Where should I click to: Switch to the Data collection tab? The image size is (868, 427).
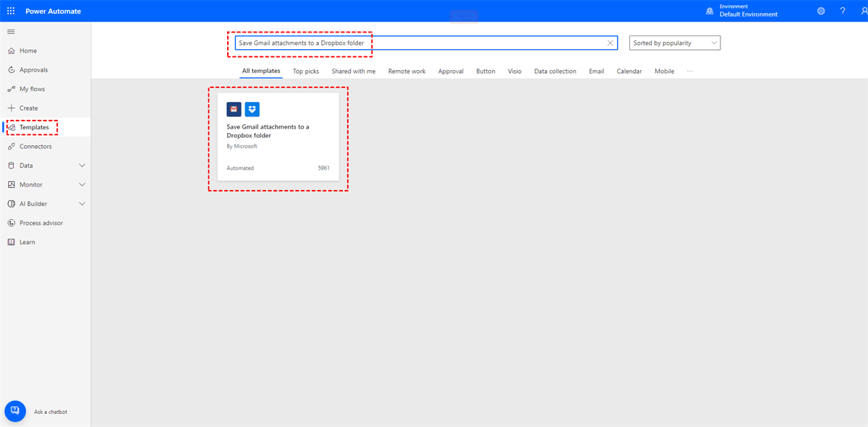click(556, 72)
